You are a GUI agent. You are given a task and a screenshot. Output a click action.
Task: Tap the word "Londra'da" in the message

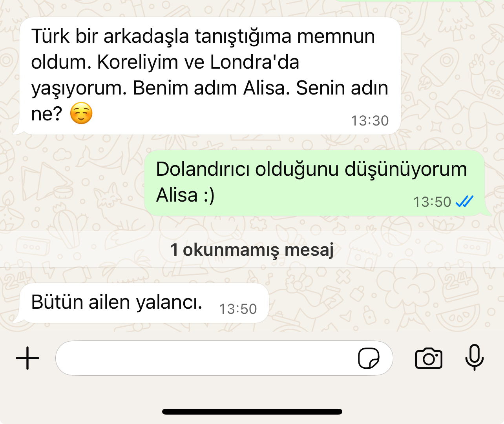[255, 62]
